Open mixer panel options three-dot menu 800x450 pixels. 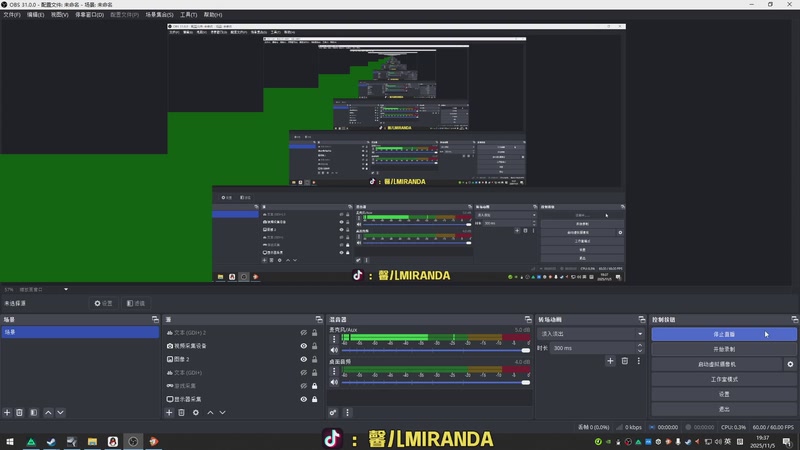[x=347, y=412]
